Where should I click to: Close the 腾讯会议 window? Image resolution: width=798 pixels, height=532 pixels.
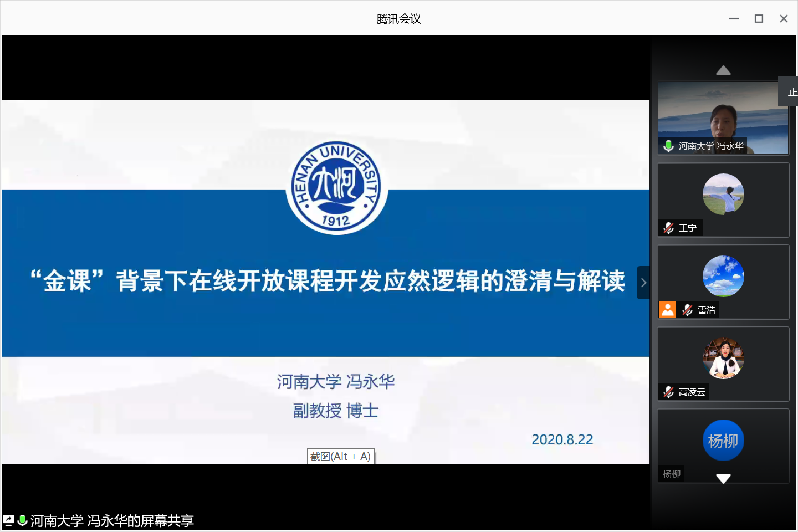[784, 19]
